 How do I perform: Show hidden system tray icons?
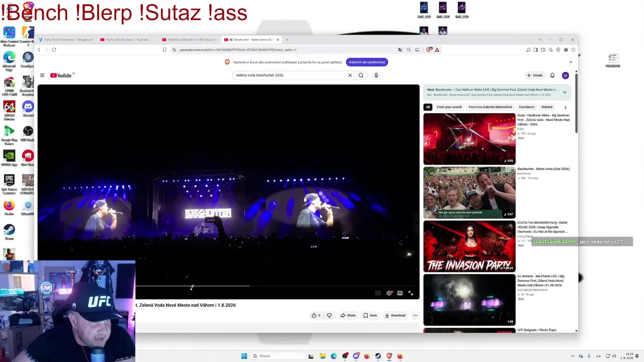click(x=573, y=356)
